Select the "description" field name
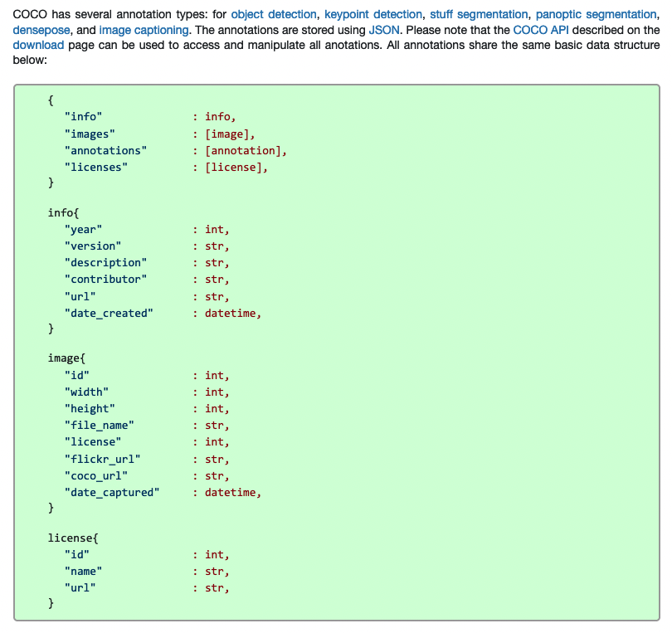The height and width of the screenshot is (633, 672). click(105, 263)
